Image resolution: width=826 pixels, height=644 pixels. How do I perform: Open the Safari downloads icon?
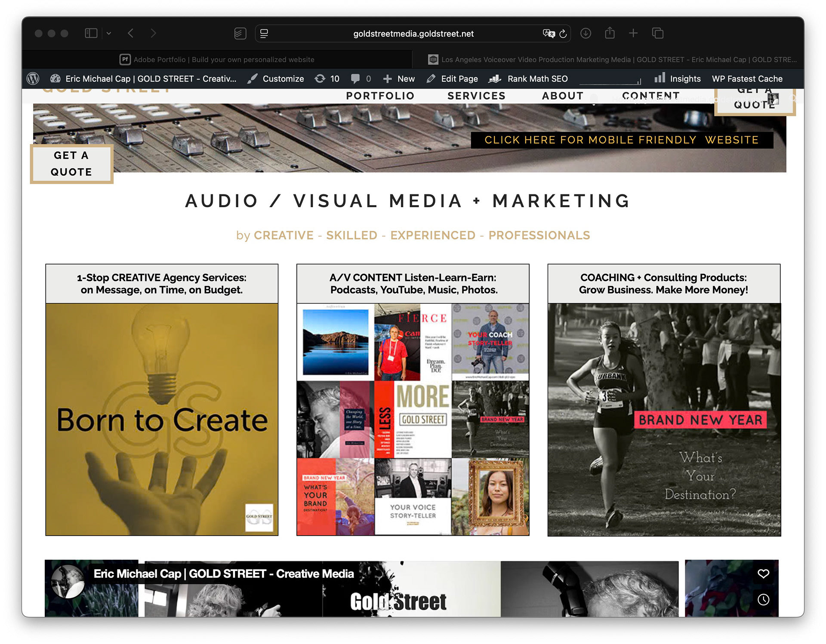point(586,33)
